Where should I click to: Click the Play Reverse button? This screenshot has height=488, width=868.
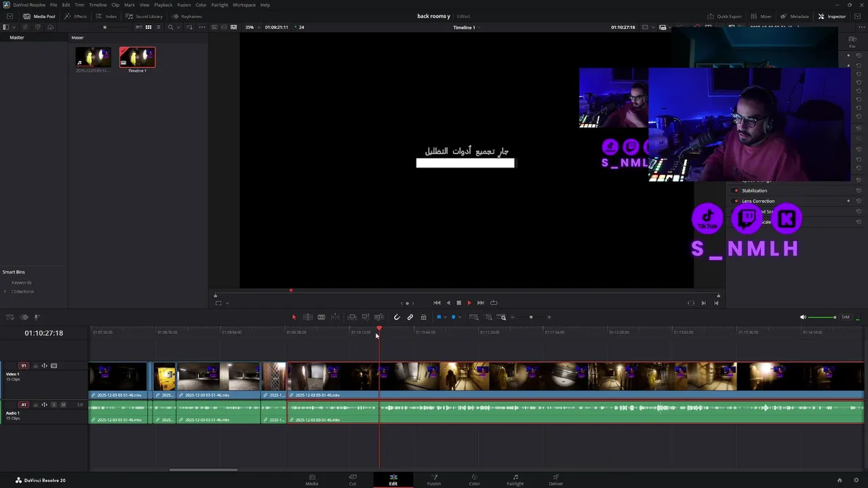[x=448, y=303]
